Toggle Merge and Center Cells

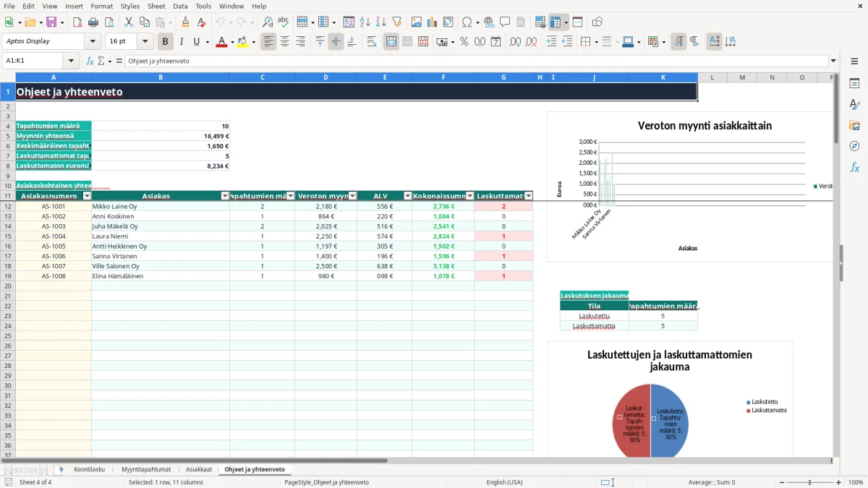pyautogui.click(x=391, y=42)
